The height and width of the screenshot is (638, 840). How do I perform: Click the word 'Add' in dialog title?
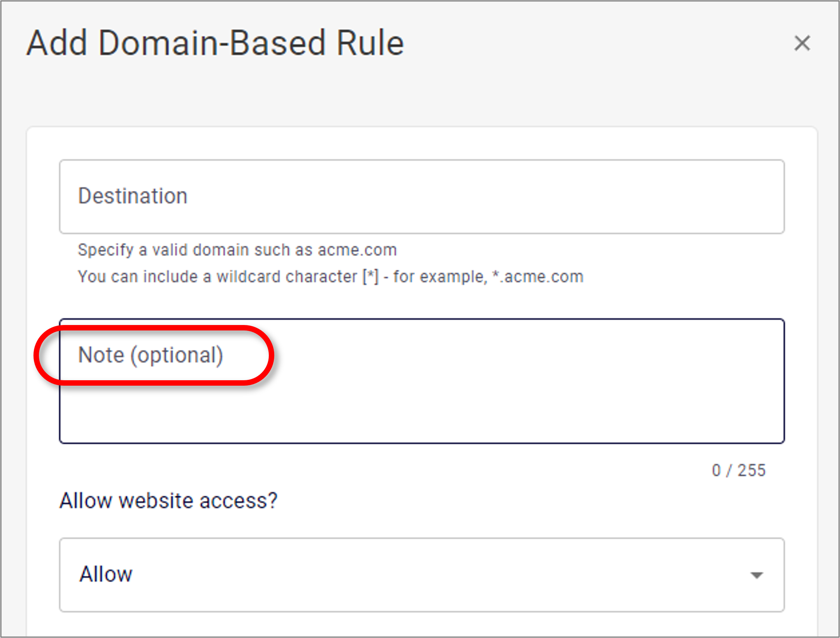pos(57,43)
